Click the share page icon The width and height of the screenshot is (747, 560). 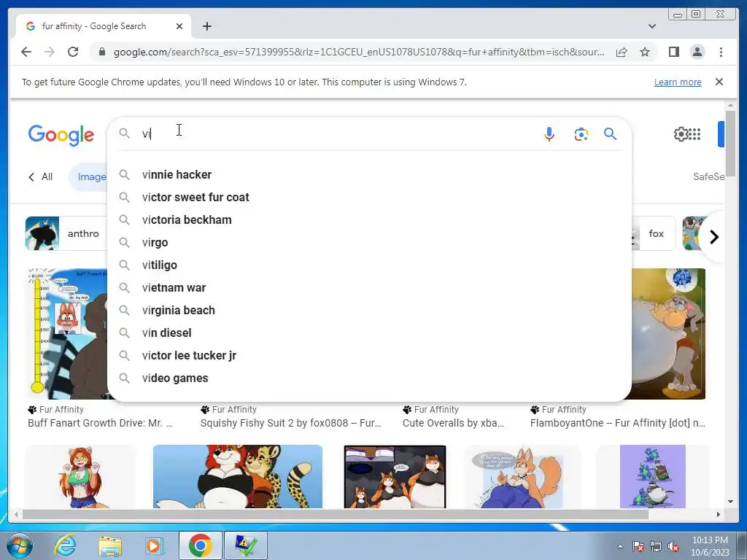(x=622, y=52)
